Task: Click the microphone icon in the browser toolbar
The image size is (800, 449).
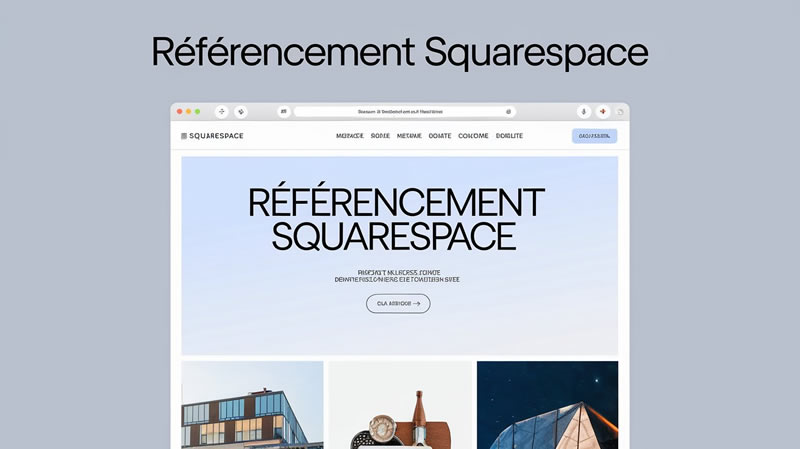Action: pos(584,112)
